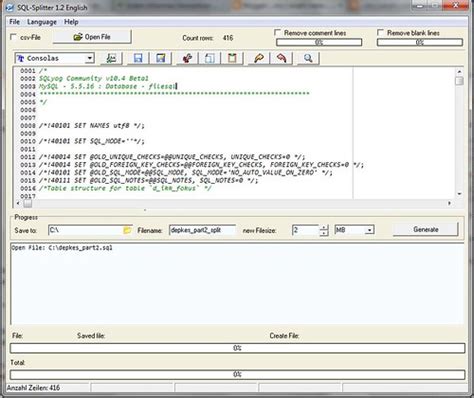Click code line 0016 'Table structure for table'
Image resolution: width=474 pixels, height=398 pixels.
pos(125,188)
